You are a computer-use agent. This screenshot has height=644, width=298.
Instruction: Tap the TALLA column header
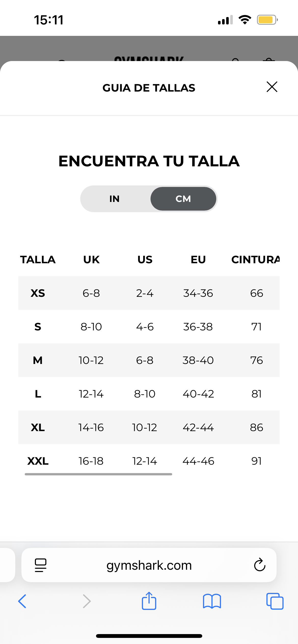(38, 260)
